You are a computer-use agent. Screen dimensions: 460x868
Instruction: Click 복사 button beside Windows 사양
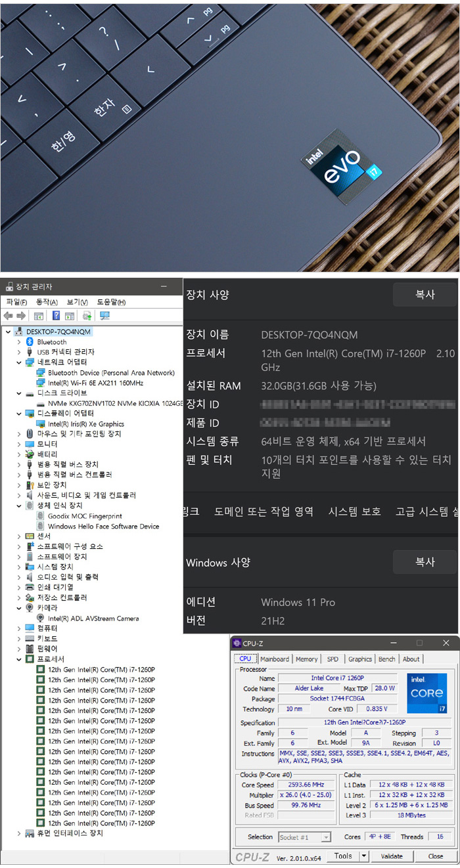coord(425,562)
